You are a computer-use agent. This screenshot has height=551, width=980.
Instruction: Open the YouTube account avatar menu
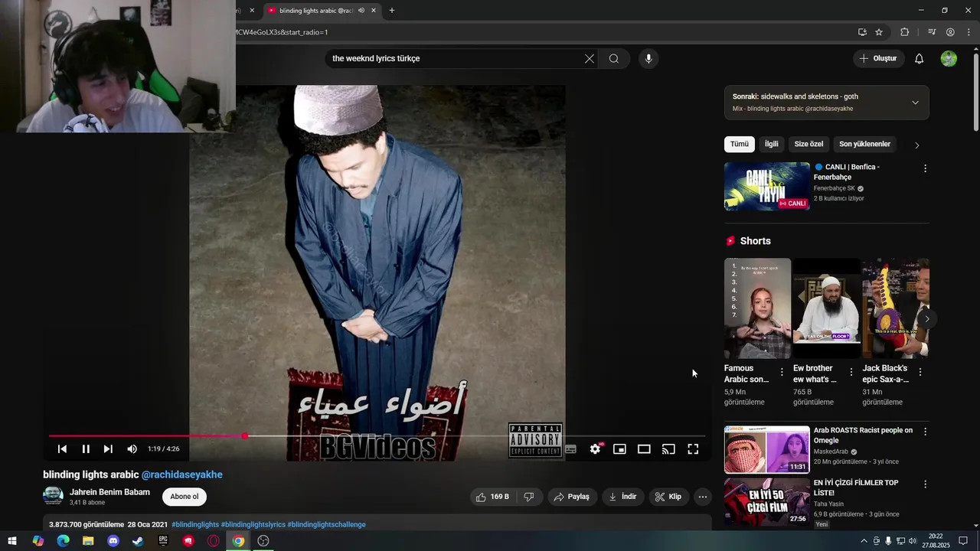(x=949, y=59)
